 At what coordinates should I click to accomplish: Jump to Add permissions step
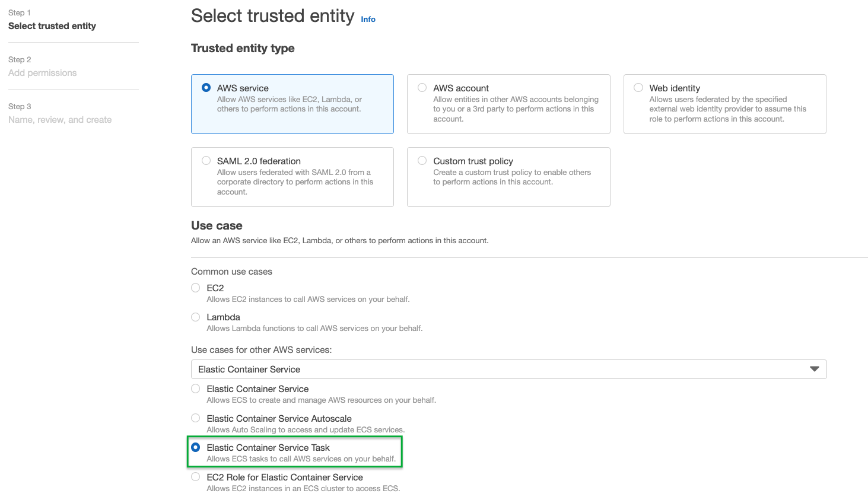(42, 72)
